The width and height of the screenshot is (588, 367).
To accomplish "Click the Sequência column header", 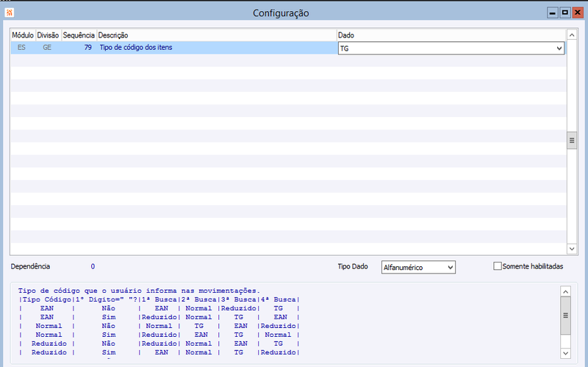I will [x=78, y=35].
